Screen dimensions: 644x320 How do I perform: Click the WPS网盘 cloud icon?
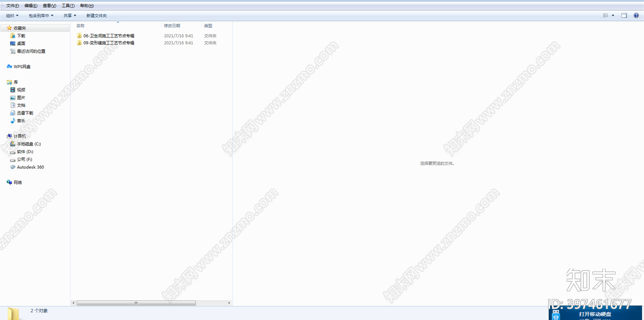coord(9,66)
